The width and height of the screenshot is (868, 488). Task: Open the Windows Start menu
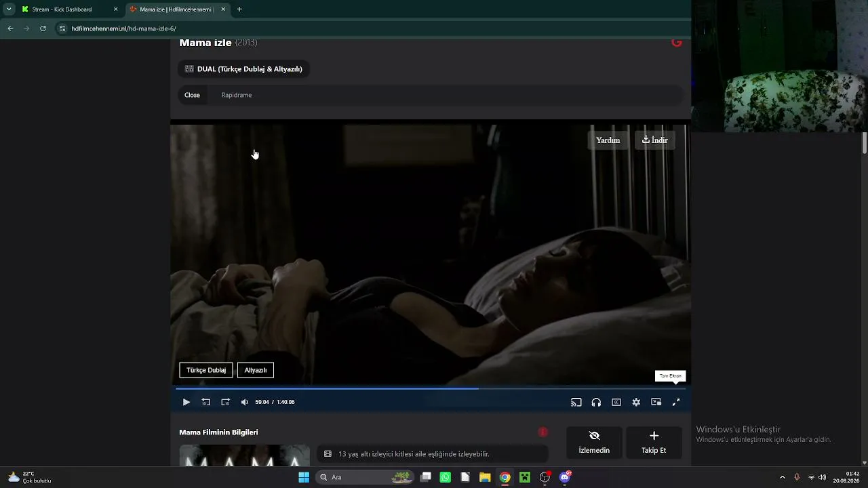[304, 477]
